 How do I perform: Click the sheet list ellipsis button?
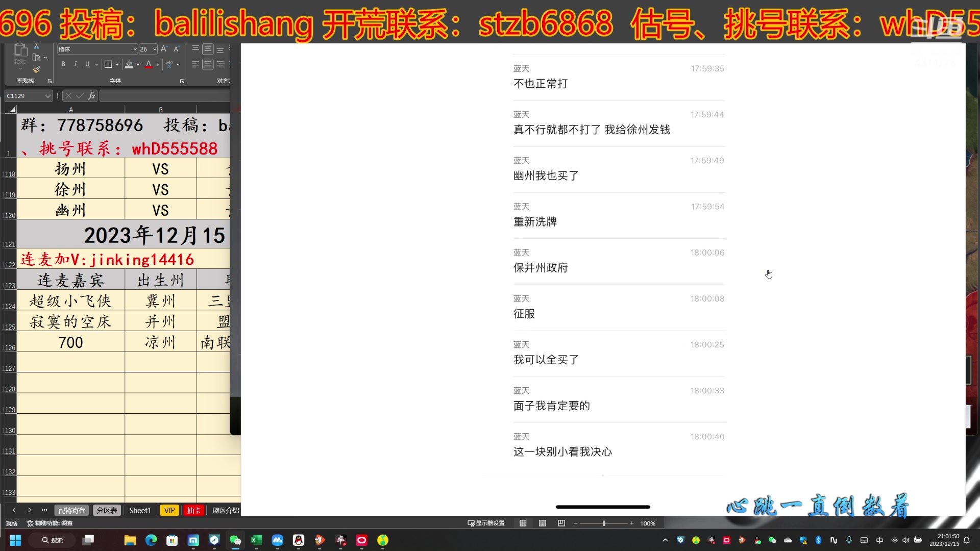point(44,510)
